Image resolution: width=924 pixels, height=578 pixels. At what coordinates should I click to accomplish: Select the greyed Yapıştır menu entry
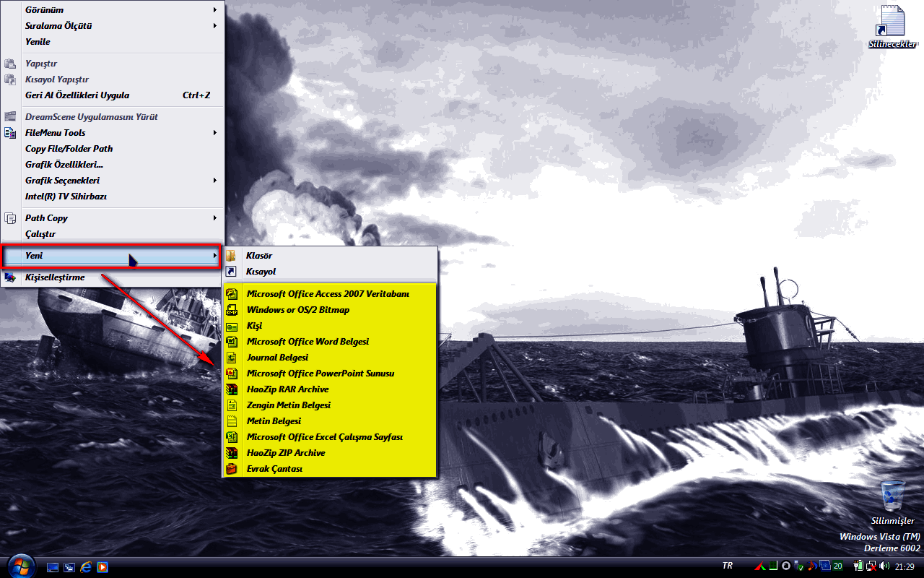(113, 64)
